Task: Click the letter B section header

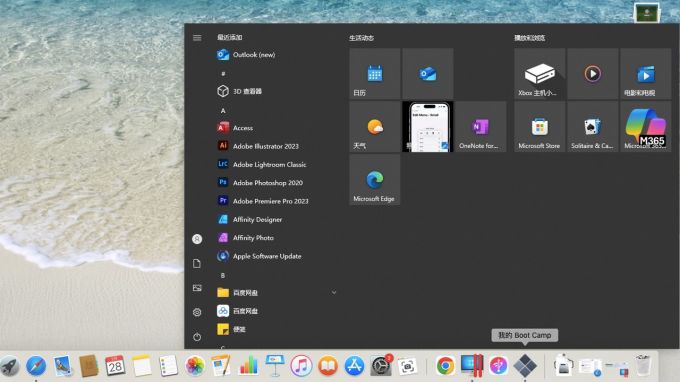Action: tap(223, 275)
